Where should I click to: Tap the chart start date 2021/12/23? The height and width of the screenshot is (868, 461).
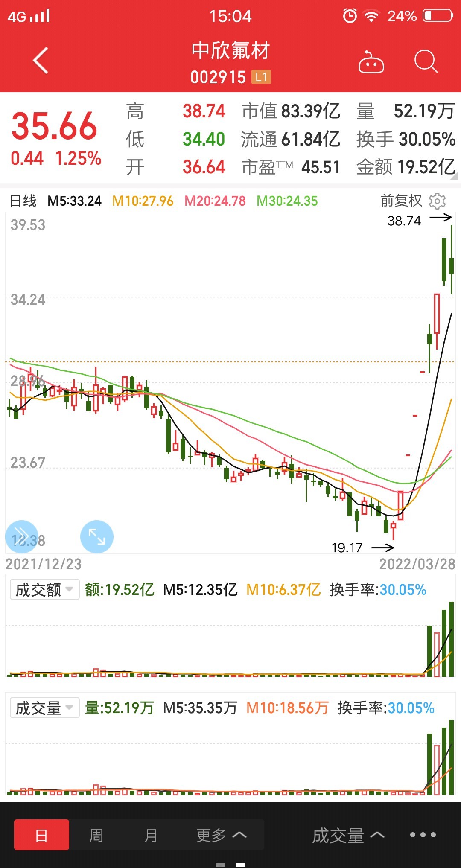pos(44,564)
